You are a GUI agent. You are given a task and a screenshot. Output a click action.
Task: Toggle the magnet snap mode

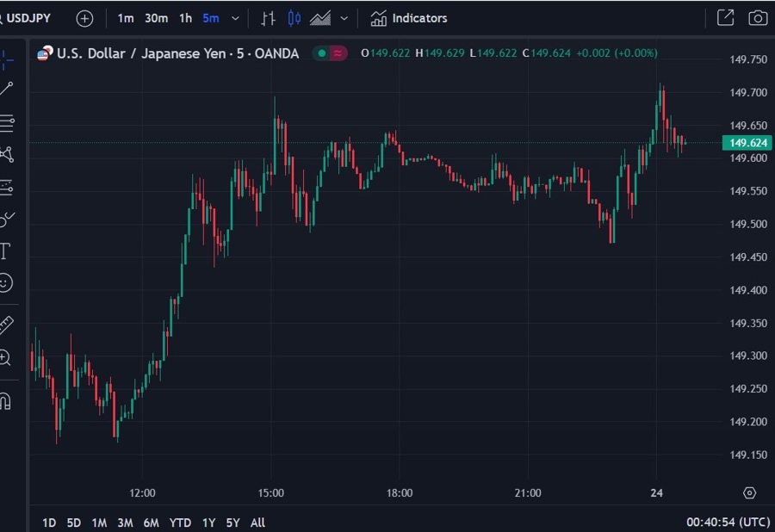coord(5,401)
